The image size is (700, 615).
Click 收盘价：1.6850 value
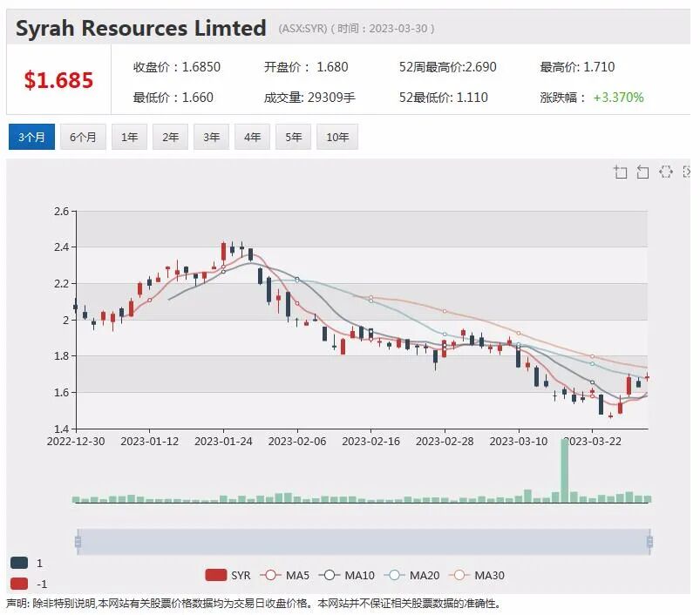coord(177,67)
